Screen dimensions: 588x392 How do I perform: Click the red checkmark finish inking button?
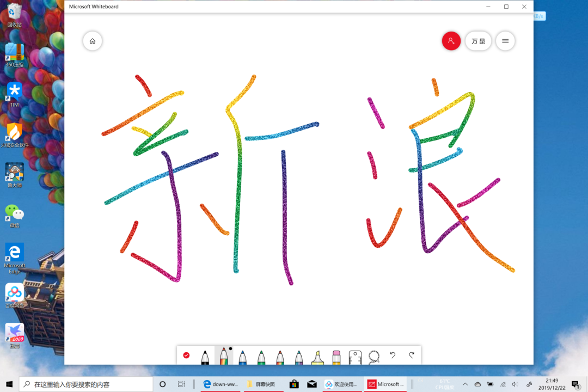[186, 355]
